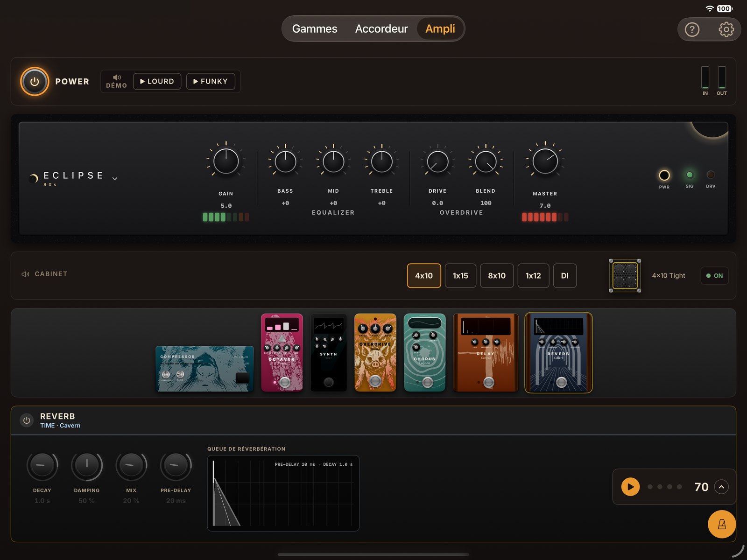Click the IN level meter
Viewport: 747px width, 560px height.
click(705, 77)
